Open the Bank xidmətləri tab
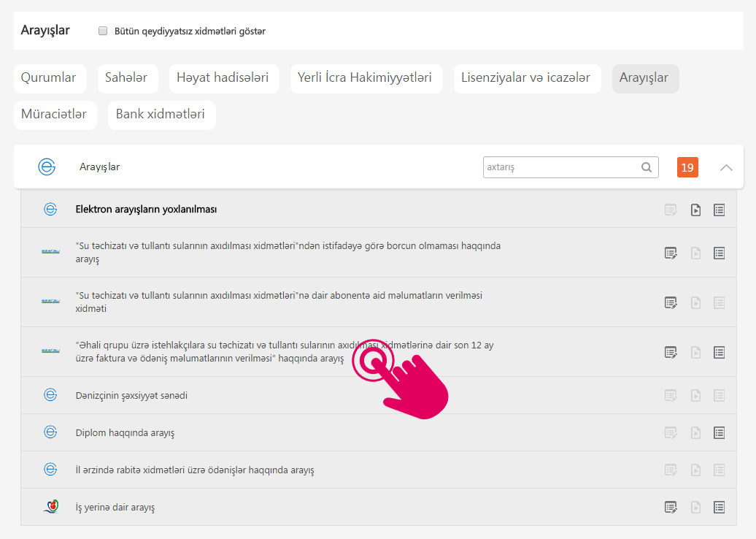The image size is (756, 539). 161,115
